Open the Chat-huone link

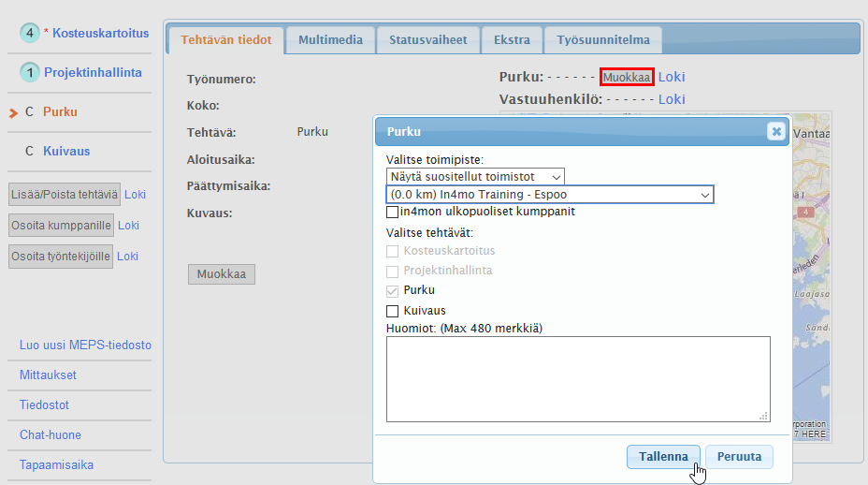pyautogui.click(x=51, y=434)
